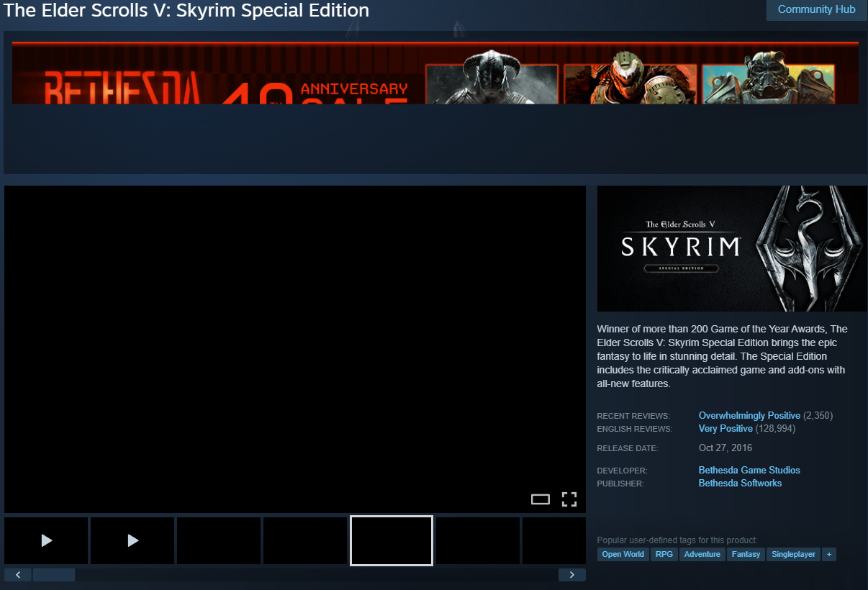View Very Positive English reviews

pyautogui.click(x=725, y=429)
